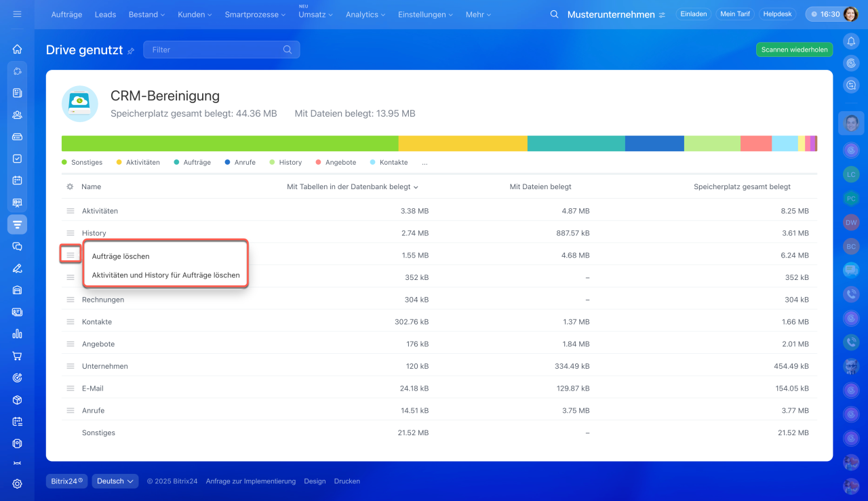Expand the Analytics menu
This screenshot has height=501, width=868.
tap(365, 14)
